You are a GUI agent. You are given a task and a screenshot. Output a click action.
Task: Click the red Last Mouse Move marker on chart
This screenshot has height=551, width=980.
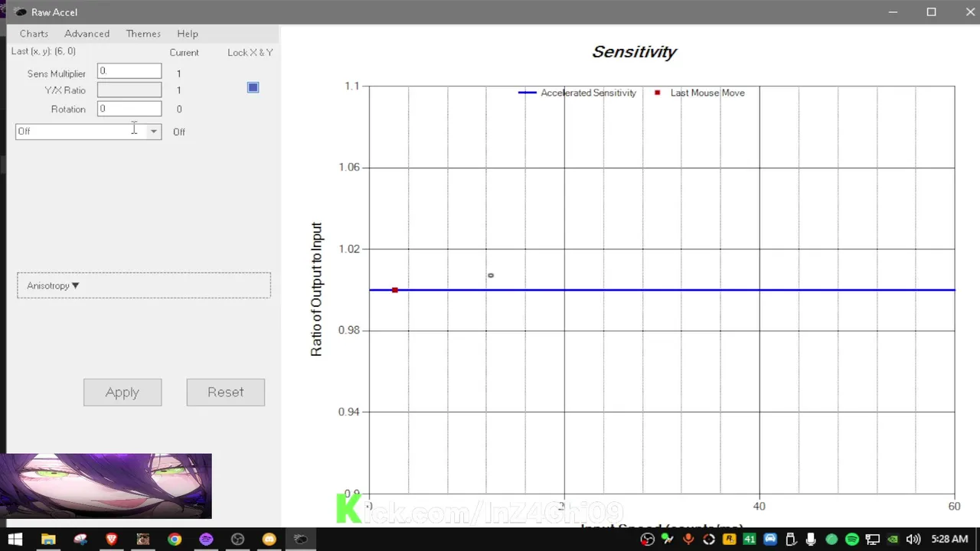[x=395, y=290]
